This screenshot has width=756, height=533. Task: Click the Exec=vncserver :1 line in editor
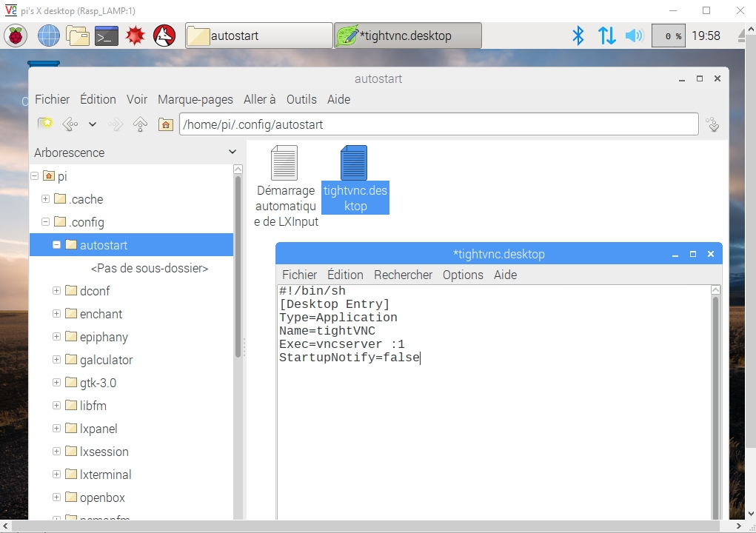342,344
